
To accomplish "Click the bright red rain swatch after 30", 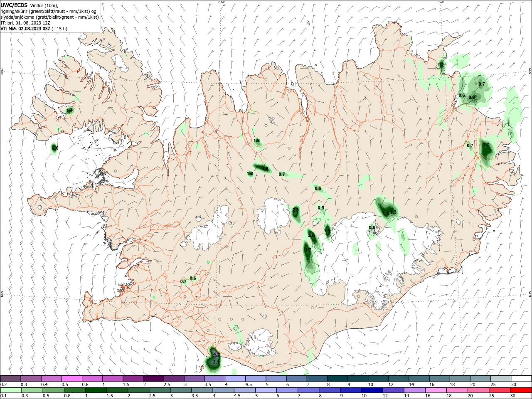I will click(x=521, y=390).
